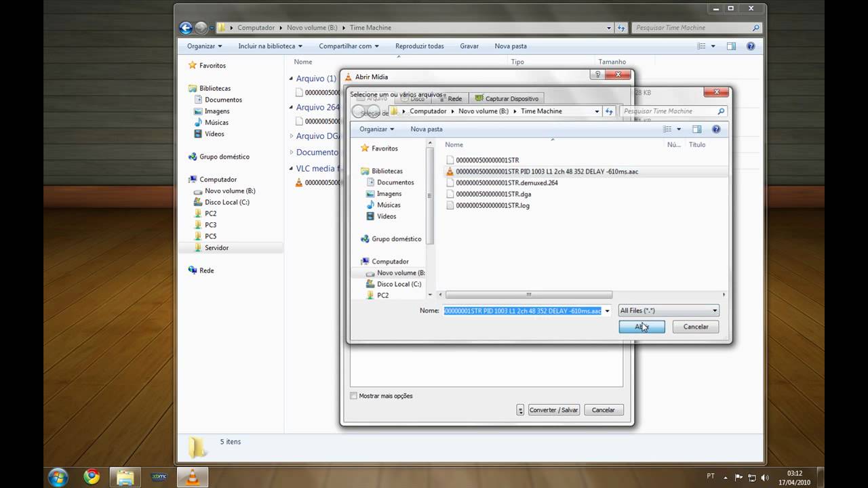Select Novo volume (B:) in the Explorer sidebar
This screenshot has height=488, width=868.
pos(230,190)
